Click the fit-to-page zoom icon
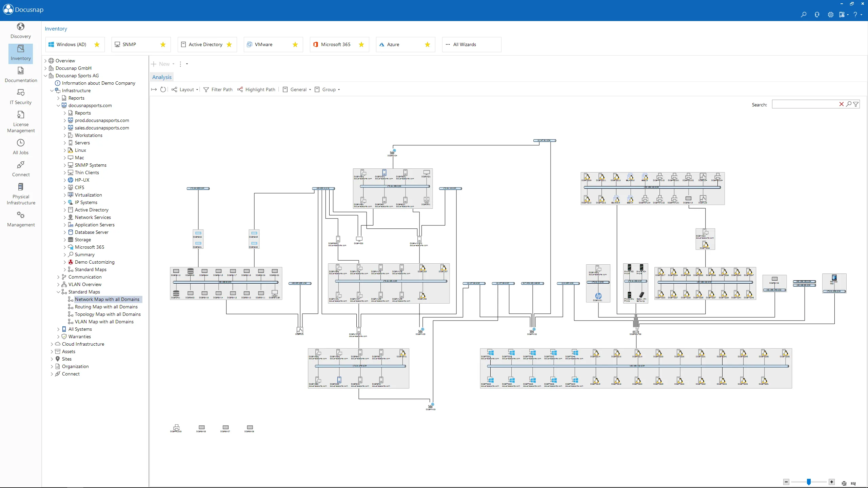This screenshot has height=488, width=868. coord(844,483)
